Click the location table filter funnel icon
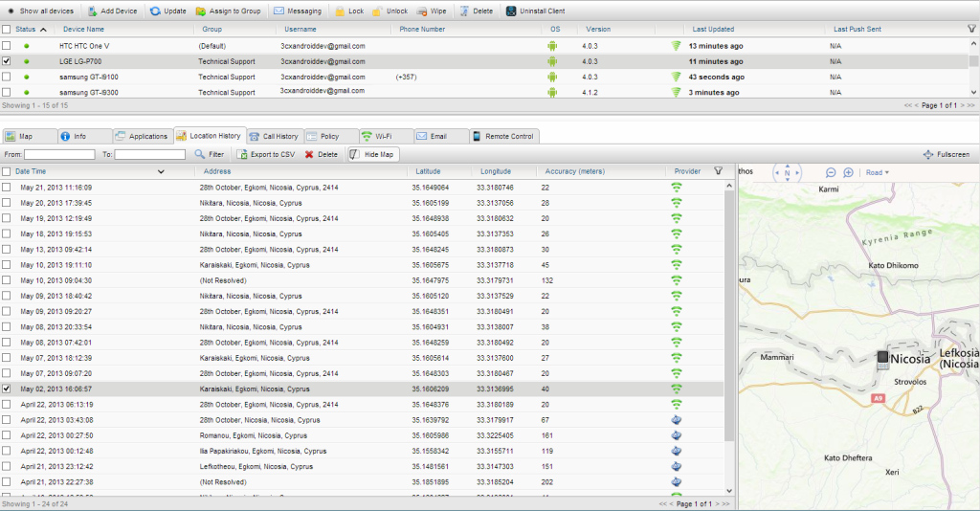 point(718,171)
